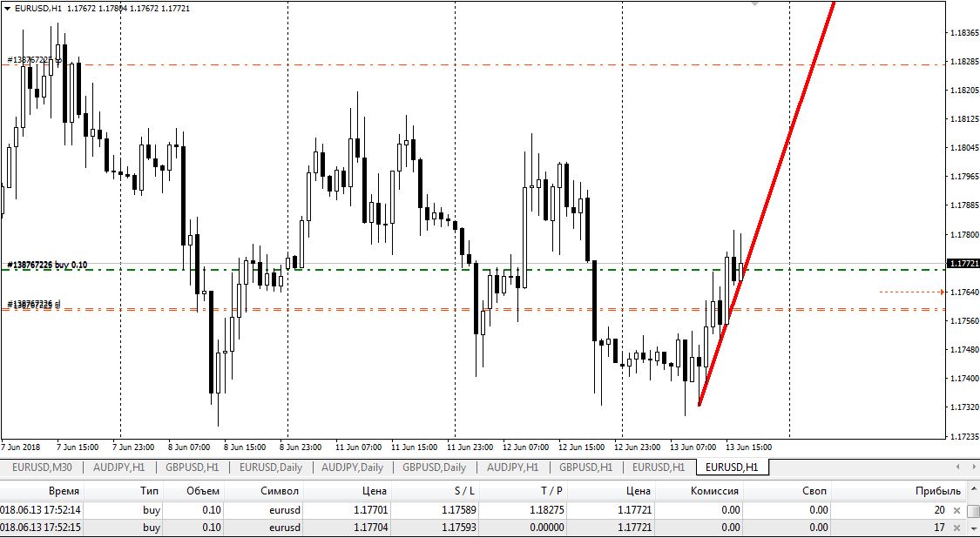Switch to the EURUSD,Daily chart tab

pos(271,467)
